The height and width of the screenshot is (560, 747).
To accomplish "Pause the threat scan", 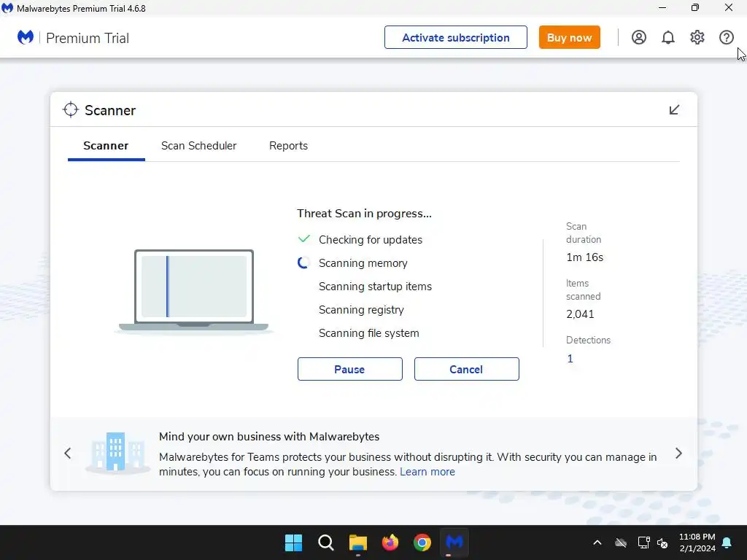I will click(349, 369).
